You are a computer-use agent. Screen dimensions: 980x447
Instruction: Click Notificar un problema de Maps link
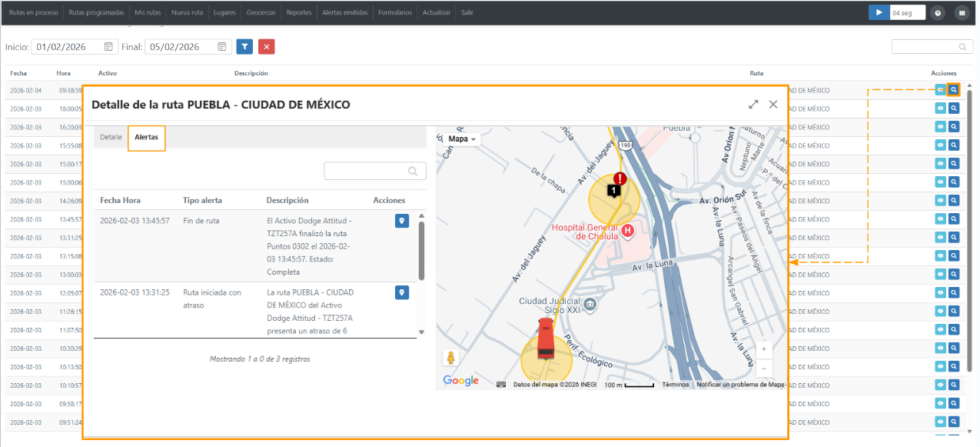pos(740,385)
